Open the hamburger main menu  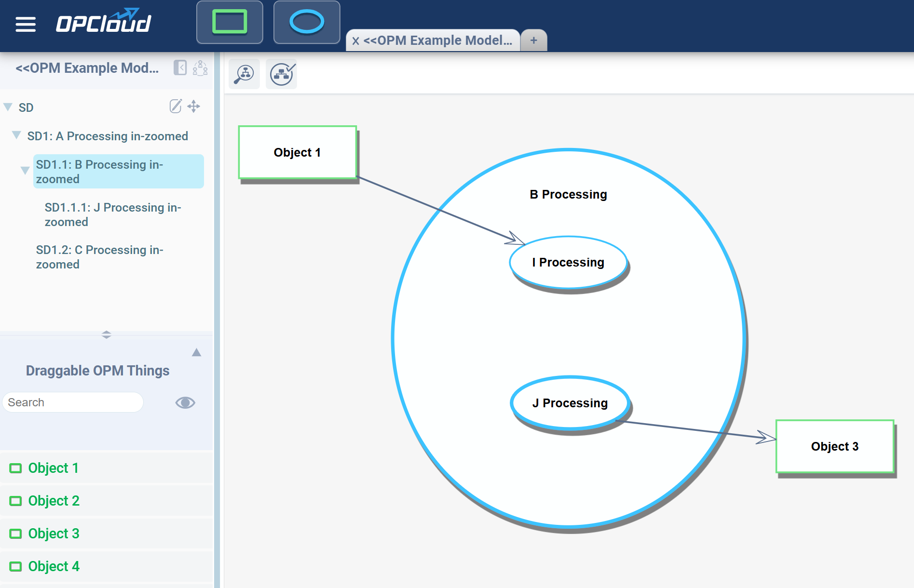point(26,24)
